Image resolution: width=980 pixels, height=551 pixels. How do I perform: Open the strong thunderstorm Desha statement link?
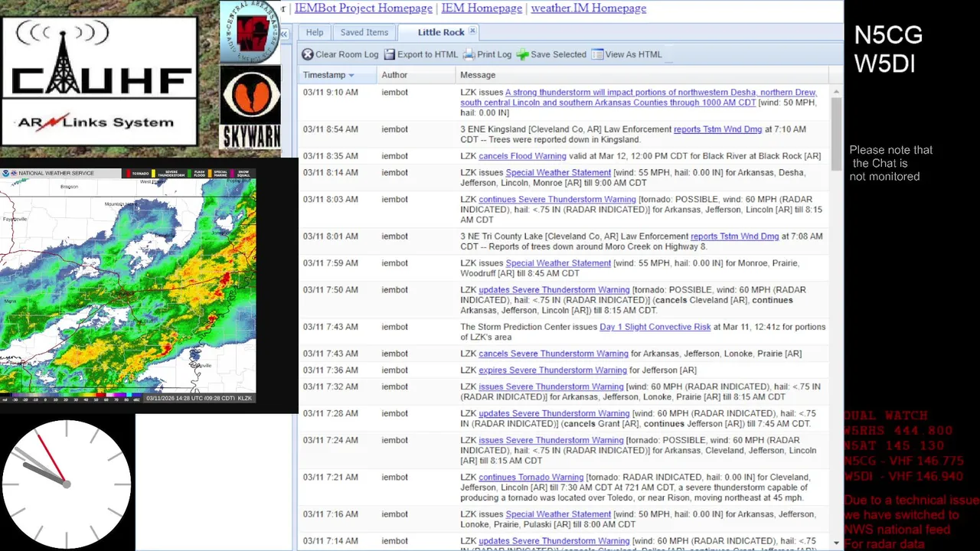coord(639,97)
